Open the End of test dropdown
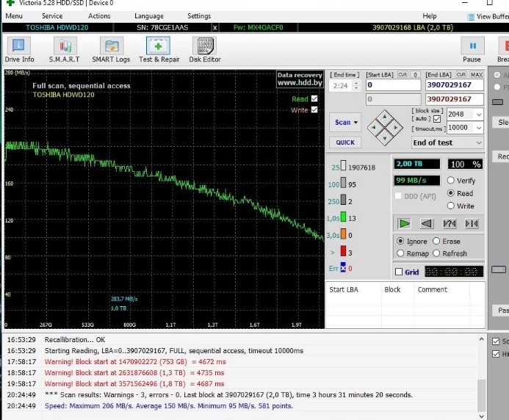Viewport: 509px width, 420px height. point(447,142)
